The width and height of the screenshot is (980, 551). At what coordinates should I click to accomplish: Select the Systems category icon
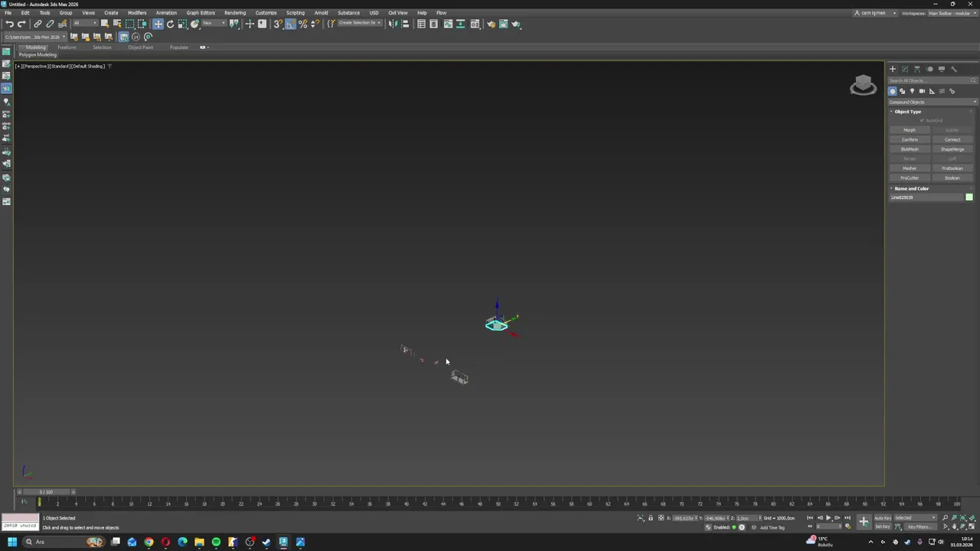tap(952, 91)
